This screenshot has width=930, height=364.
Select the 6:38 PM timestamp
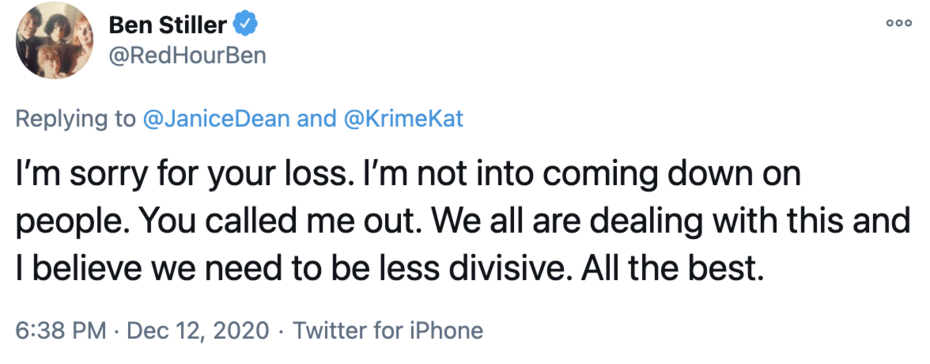(x=60, y=330)
